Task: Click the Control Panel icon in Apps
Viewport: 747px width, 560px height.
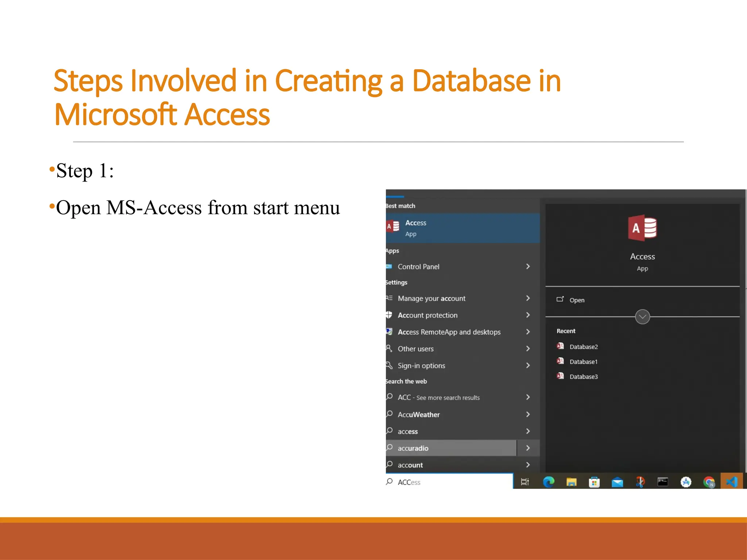Action: tap(389, 267)
